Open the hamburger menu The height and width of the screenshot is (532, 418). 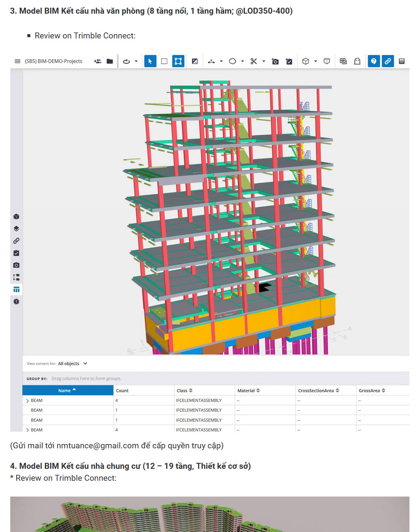pyautogui.click(x=17, y=61)
